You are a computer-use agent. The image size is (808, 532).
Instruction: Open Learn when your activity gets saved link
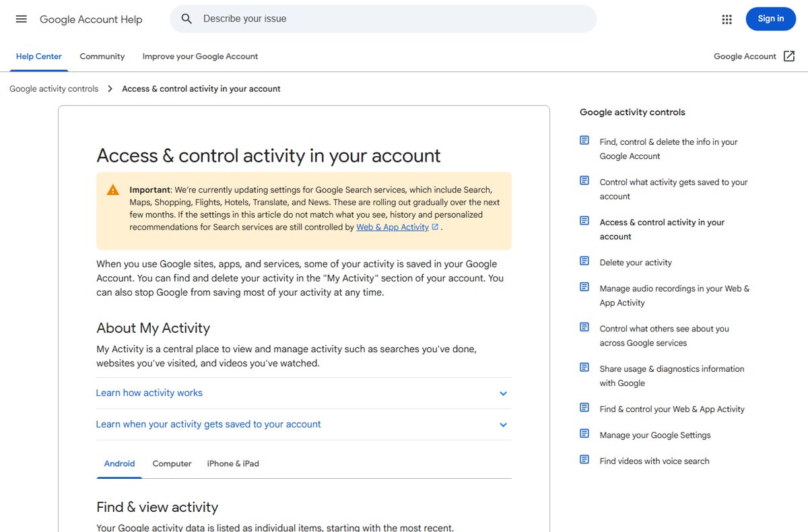(x=208, y=425)
